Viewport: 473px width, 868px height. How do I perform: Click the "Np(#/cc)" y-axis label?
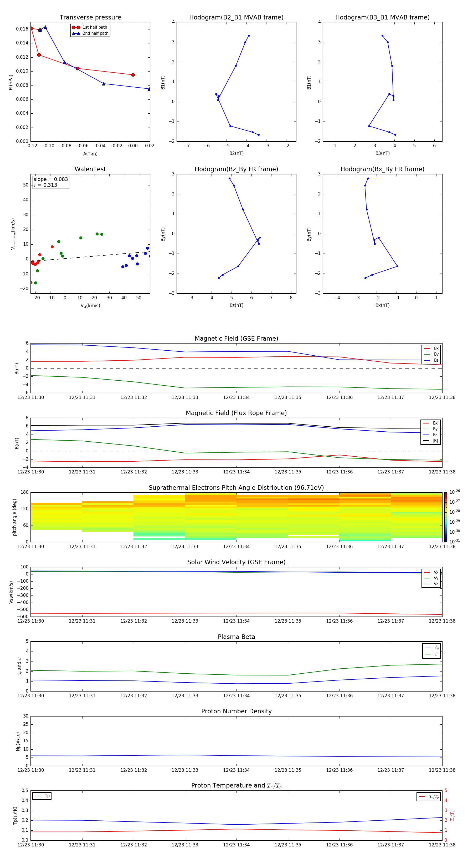(x=18, y=741)
